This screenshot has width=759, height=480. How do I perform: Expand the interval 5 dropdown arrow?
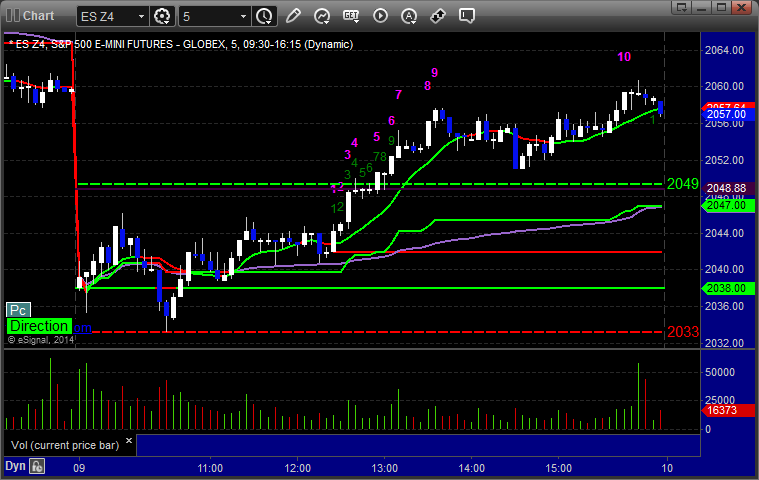(243, 16)
